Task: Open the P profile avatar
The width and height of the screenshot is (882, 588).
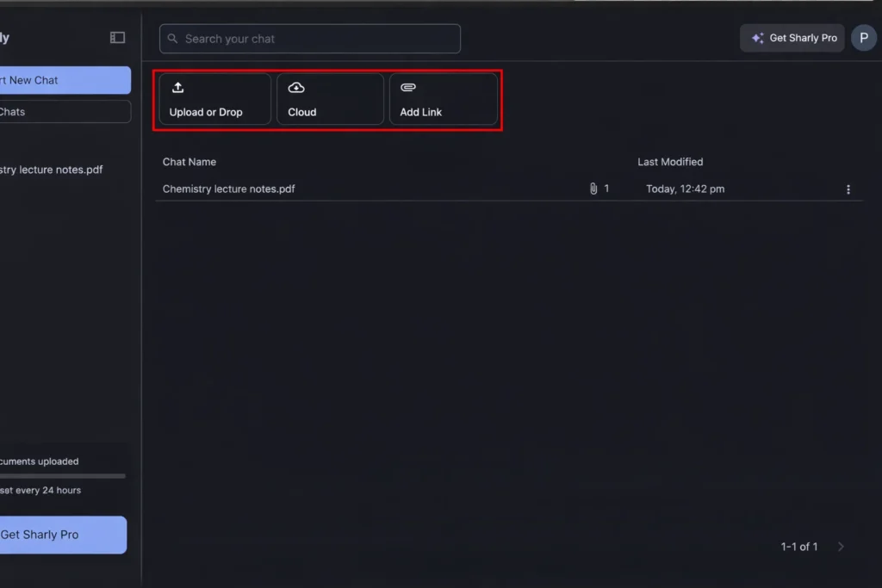Action: [x=863, y=38]
